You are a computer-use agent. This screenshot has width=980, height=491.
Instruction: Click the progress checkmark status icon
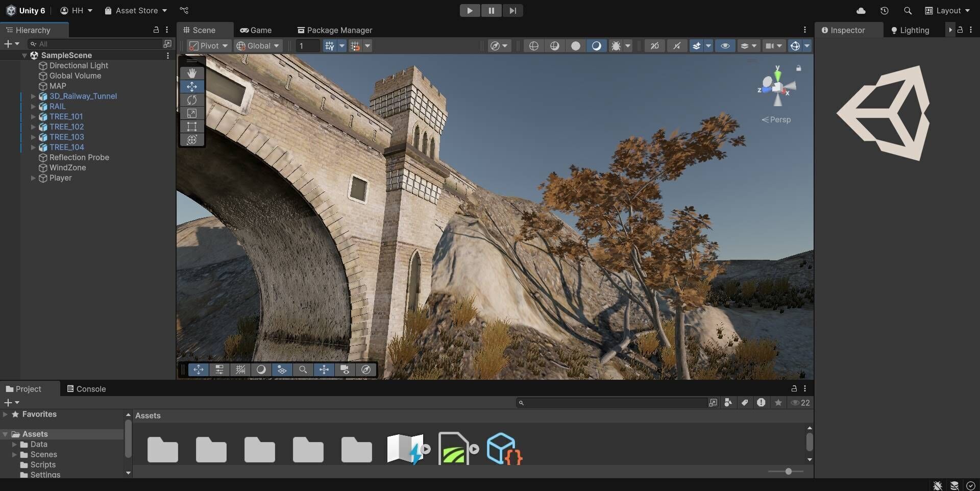971,486
